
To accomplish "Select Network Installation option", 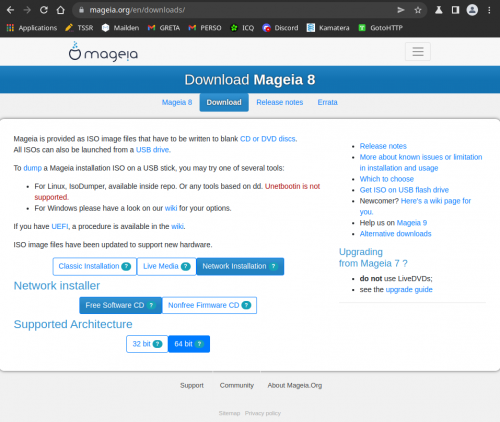I will 240,266.
